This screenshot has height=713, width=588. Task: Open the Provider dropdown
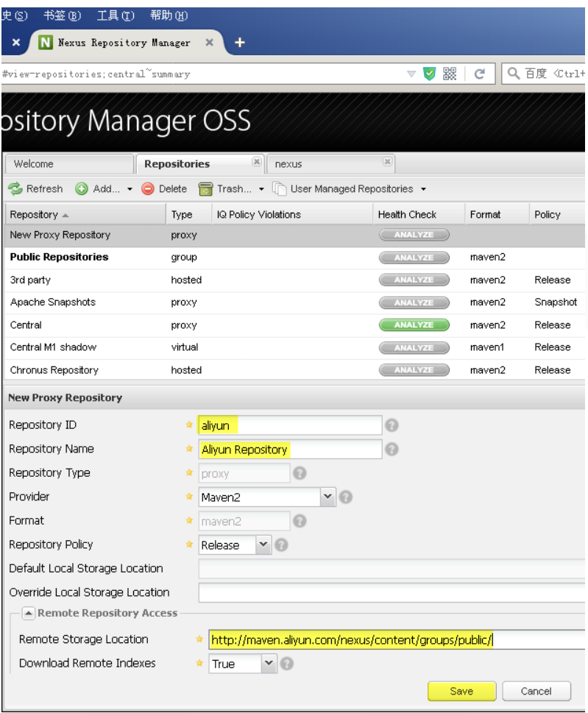coord(328,497)
